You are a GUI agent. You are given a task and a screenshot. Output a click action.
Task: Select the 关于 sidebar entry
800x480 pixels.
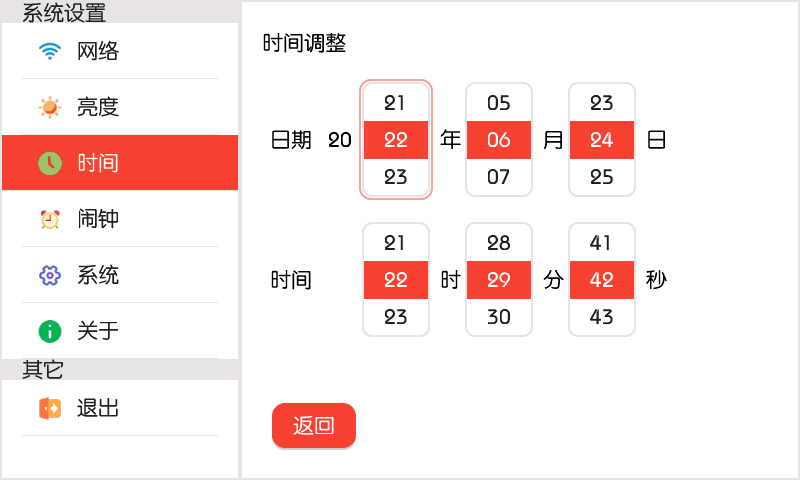[120, 331]
